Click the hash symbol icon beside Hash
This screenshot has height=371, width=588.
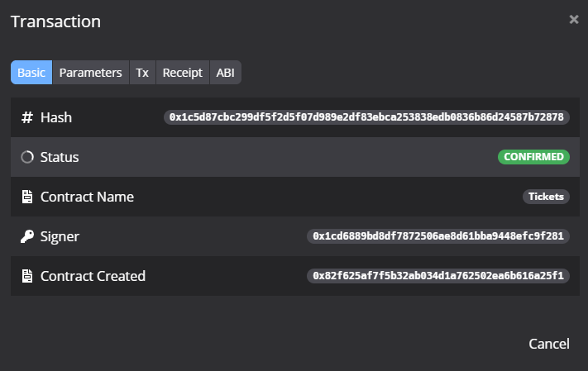pyautogui.click(x=26, y=117)
